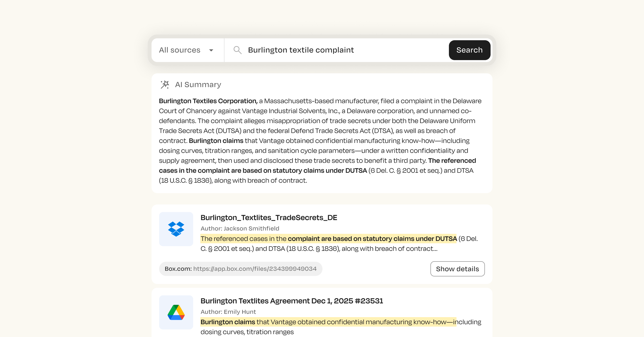Screen dimensions: 644x337
Task: Click the AI Summary heading
Action: pos(198,85)
